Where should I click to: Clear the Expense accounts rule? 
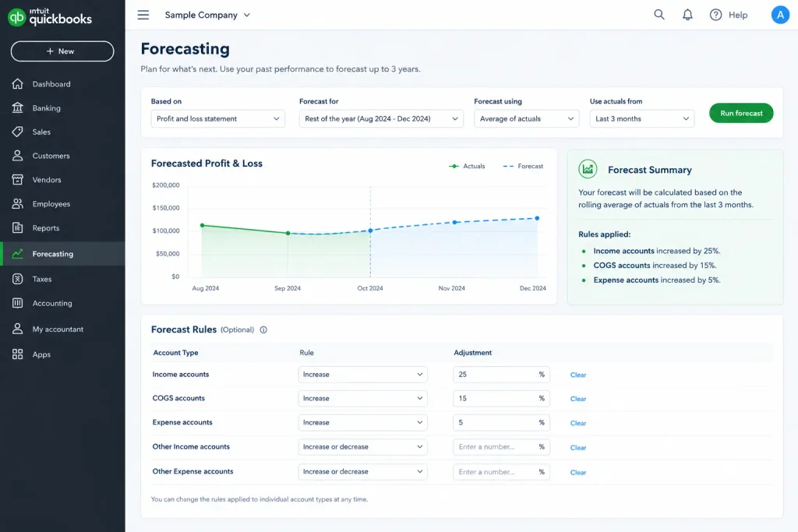(578, 423)
